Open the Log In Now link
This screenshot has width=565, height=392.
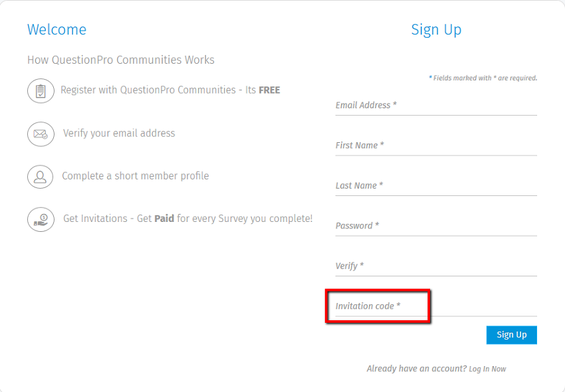[487, 369]
